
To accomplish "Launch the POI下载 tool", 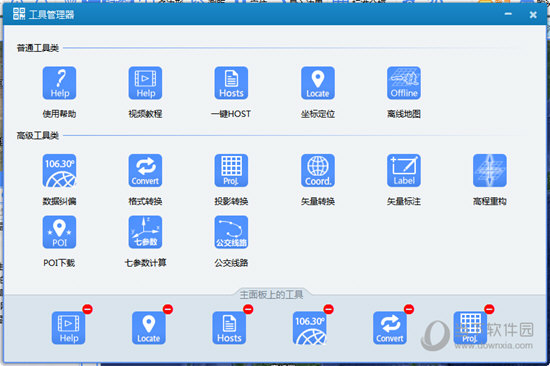I will point(59,232).
